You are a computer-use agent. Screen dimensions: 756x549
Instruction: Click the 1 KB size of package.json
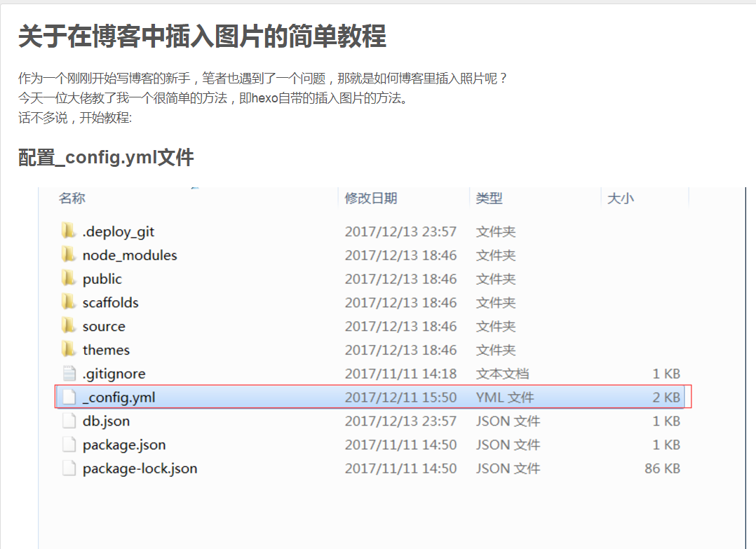point(666,445)
